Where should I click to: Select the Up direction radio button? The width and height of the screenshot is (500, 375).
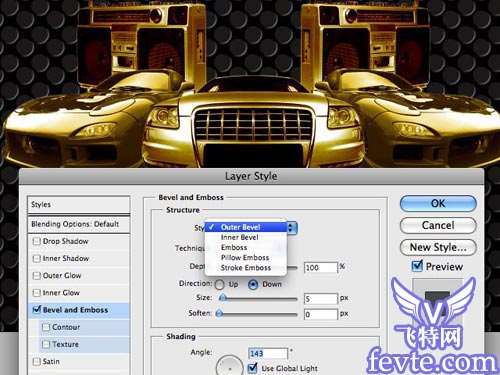220,285
